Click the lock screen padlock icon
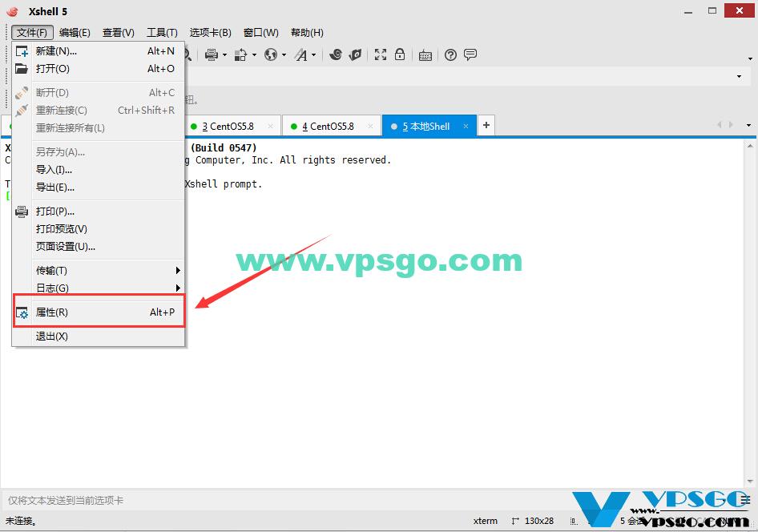 400,54
